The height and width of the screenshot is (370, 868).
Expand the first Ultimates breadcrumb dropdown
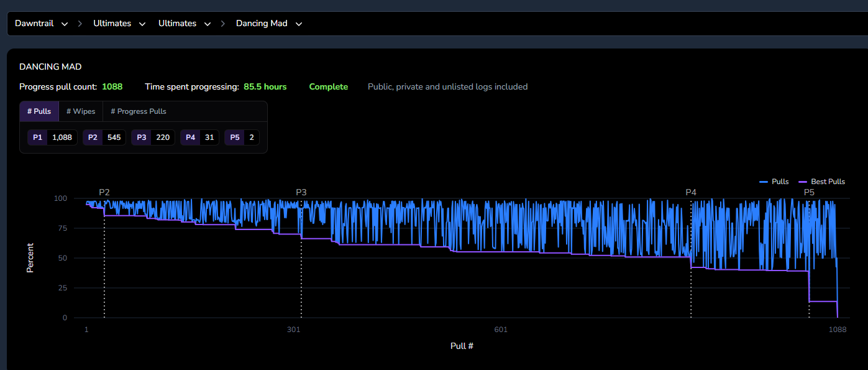pos(120,24)
